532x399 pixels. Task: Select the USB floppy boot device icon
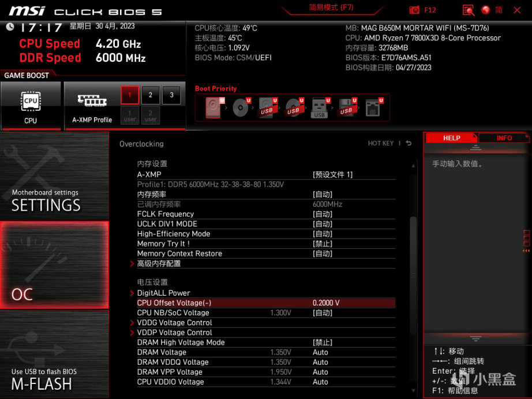(x=347, y=107)
